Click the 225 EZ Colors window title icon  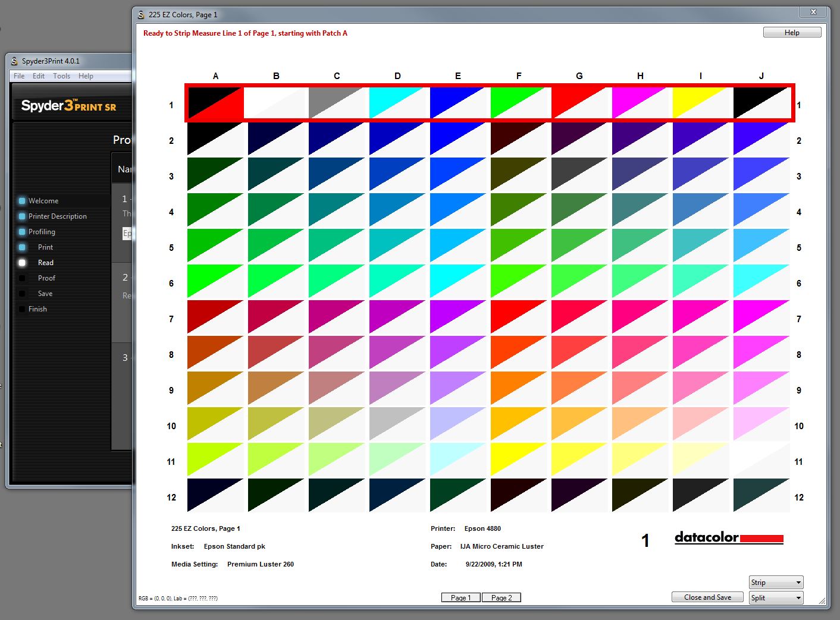point(141,13)
